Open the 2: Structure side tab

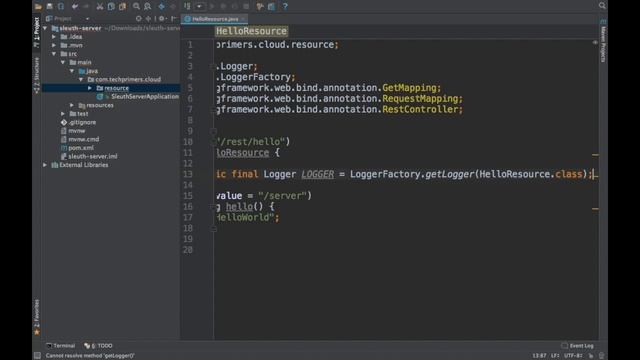pyautogui.click(x=37, y=75)
